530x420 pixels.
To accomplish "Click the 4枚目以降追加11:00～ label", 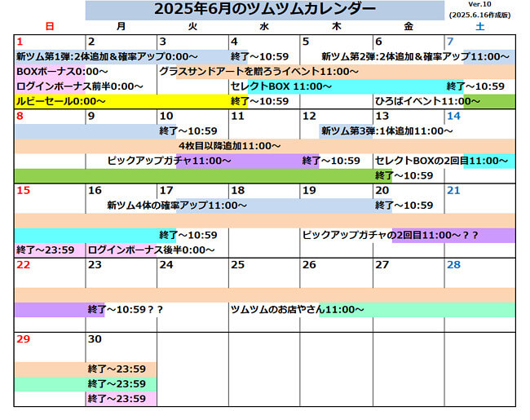I will tap(224, 146).
